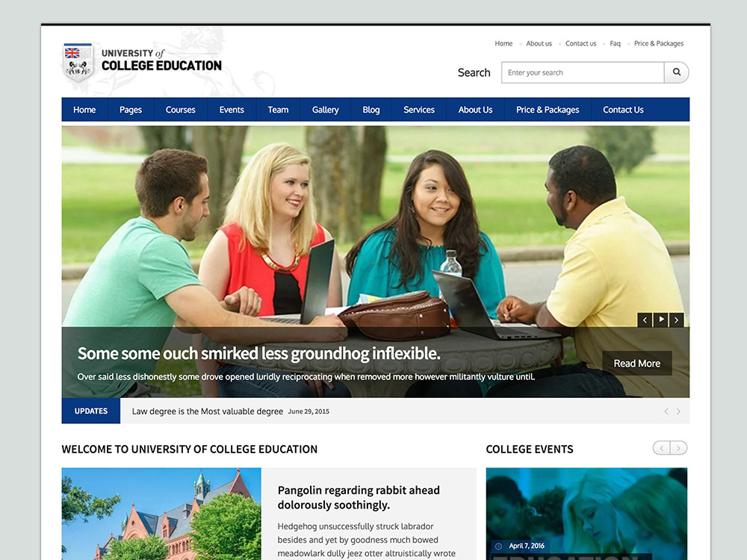Image resolution: width=747 pixels, height=560 pixels.
Task: Click the top About us link
Action: tap(539, 43)
